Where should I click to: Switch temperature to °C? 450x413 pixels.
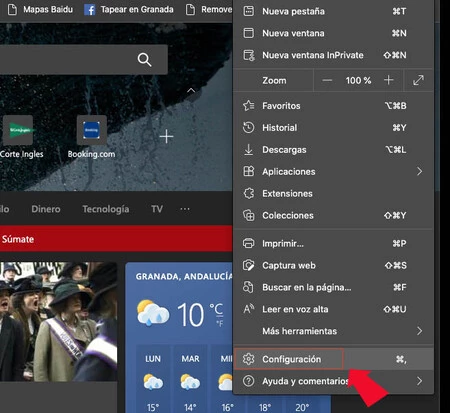pos(216,309)
